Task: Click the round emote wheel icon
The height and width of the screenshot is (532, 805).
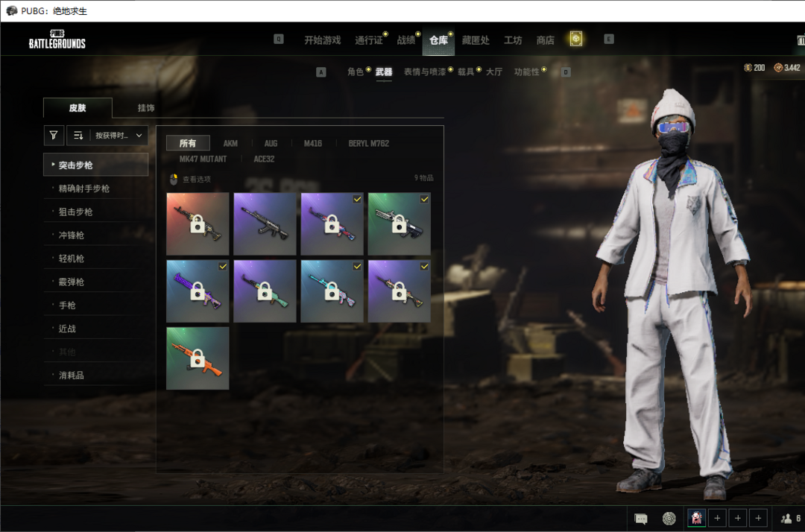Action: [x=669, y=519]
